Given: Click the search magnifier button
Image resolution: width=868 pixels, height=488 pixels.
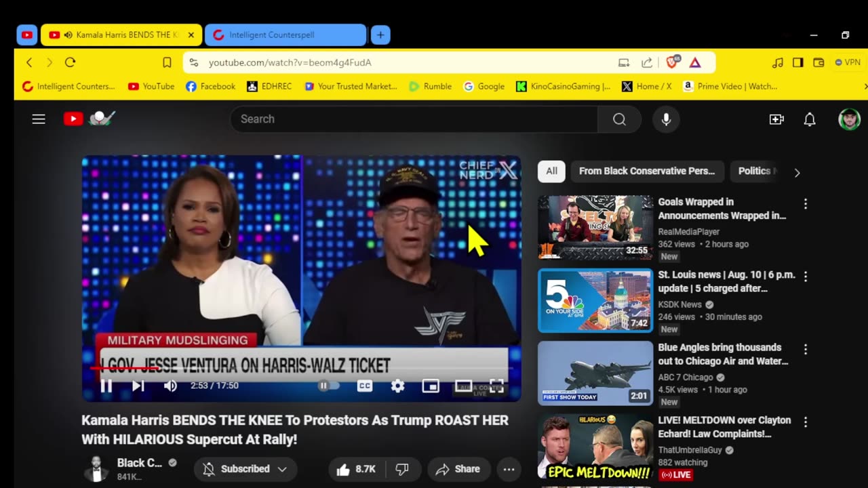Looking at the screenshot, I should coord(619,119).
